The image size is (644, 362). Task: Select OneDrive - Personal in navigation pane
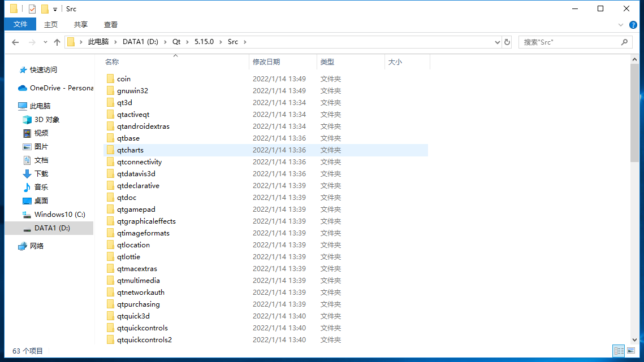(55, 88)
